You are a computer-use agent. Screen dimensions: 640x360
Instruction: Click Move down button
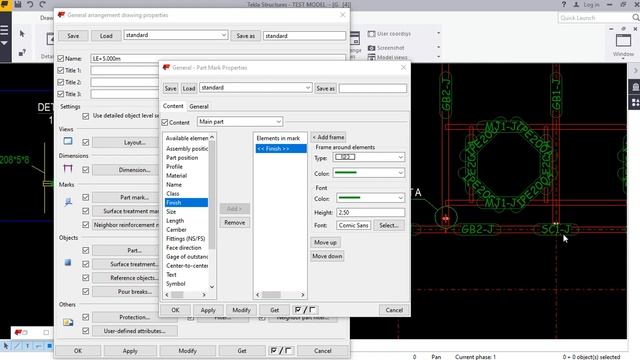(327, 256)
